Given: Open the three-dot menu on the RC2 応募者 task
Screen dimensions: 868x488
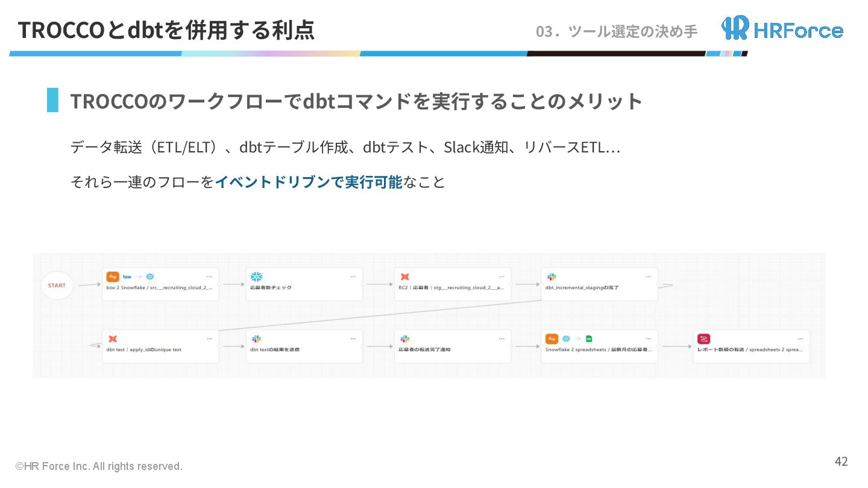Looking at the screenshot, I should pos(502,277).
